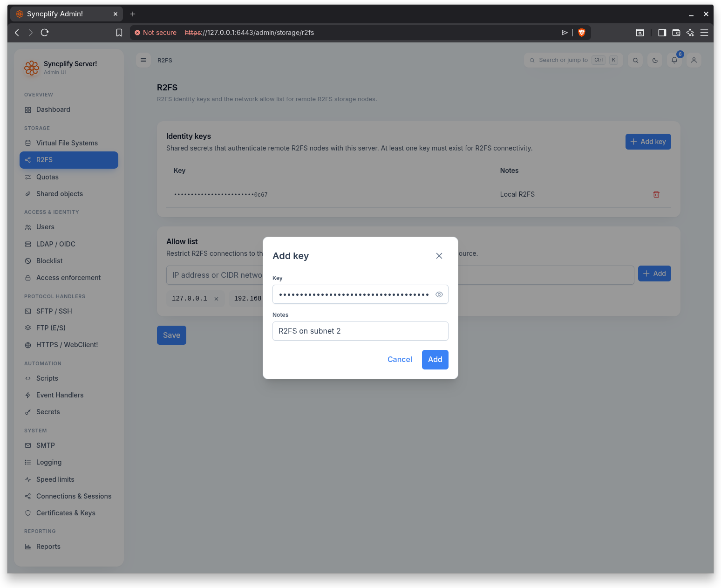Open Access enforcement
721x588 pixels.
69,278
